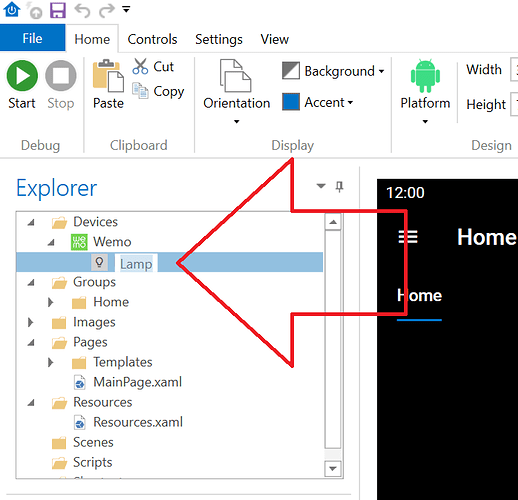Click the Paste clipboard icon
The height and width of the screenshot is (500, 518).
108,76
